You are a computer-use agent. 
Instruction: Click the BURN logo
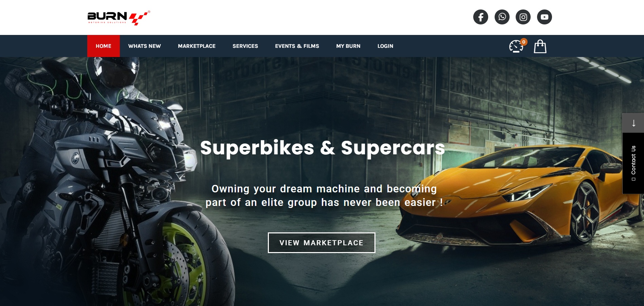118,18
